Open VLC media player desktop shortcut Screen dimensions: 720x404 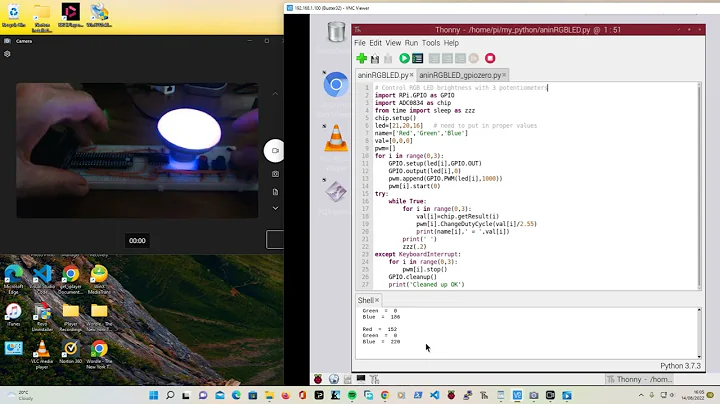coord(42,354)
